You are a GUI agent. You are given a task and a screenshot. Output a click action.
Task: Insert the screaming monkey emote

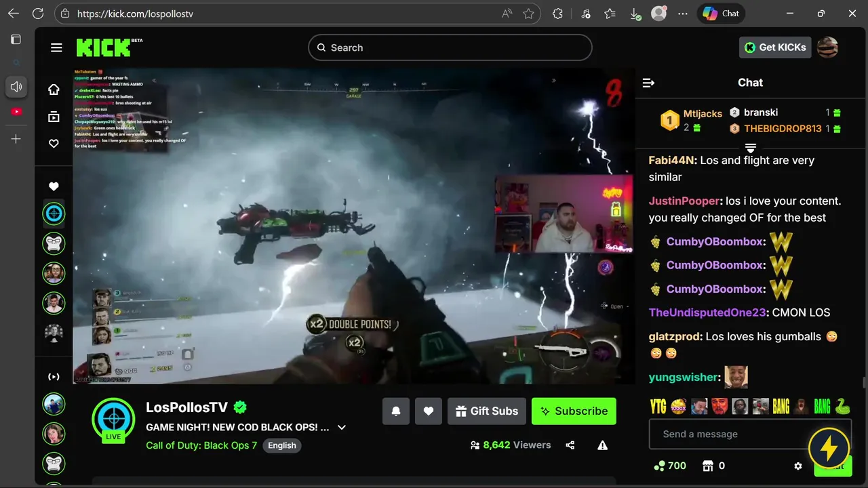[802, 407]
